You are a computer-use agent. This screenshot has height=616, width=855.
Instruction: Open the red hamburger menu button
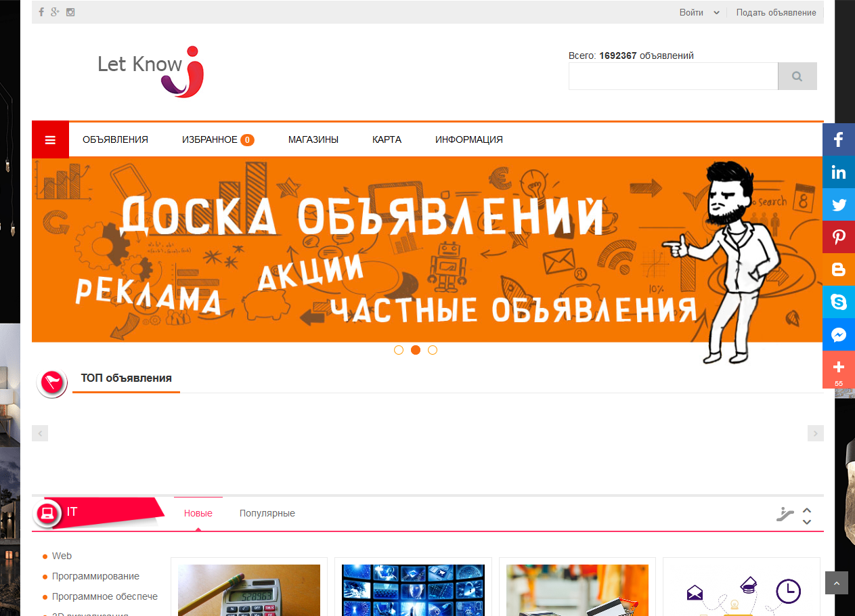click(x=50, y=139)
